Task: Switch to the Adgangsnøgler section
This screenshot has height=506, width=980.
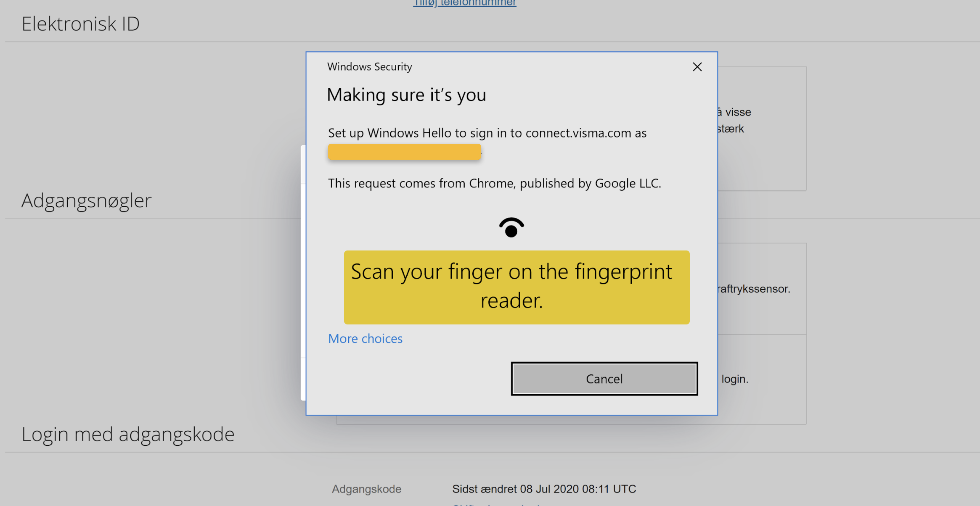Action: pyautogui.click(x=86, y=200)
